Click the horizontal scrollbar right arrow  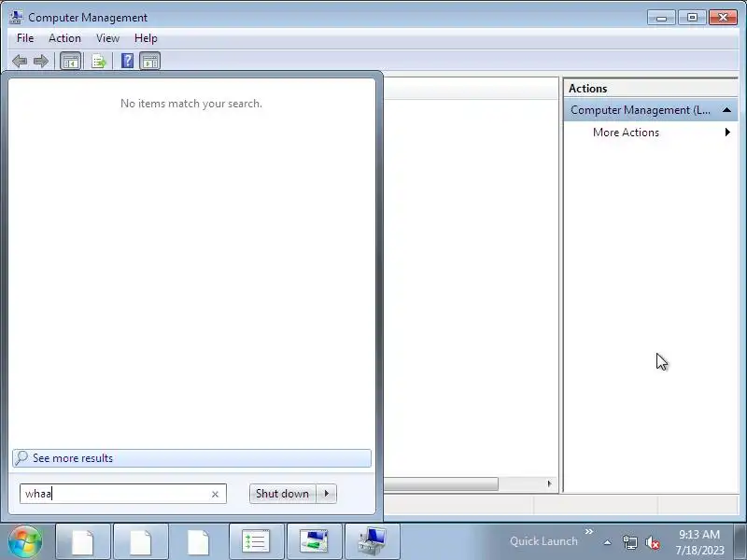(549, 483)
